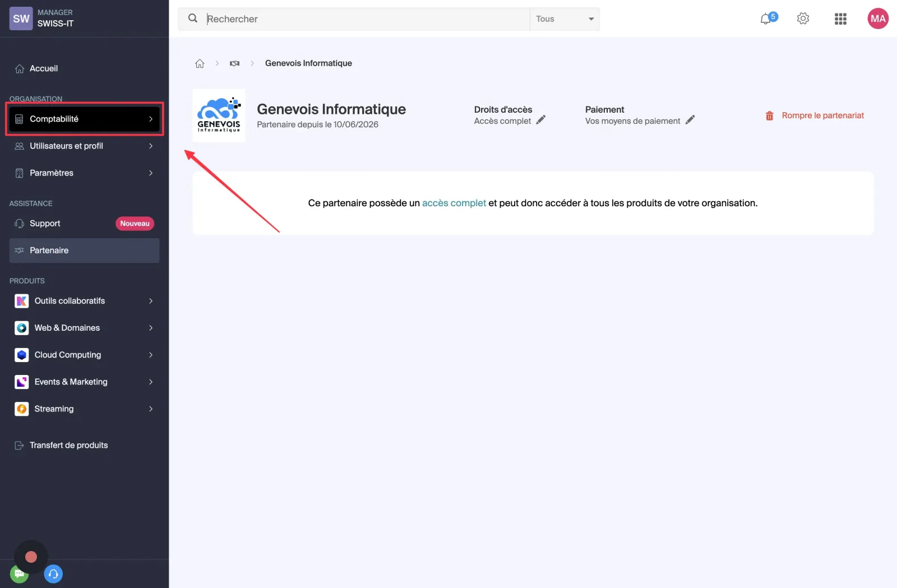Viewport: 897px width, 588px height.
Task: Click the Streaming product icon
Action: click(21, 409)
